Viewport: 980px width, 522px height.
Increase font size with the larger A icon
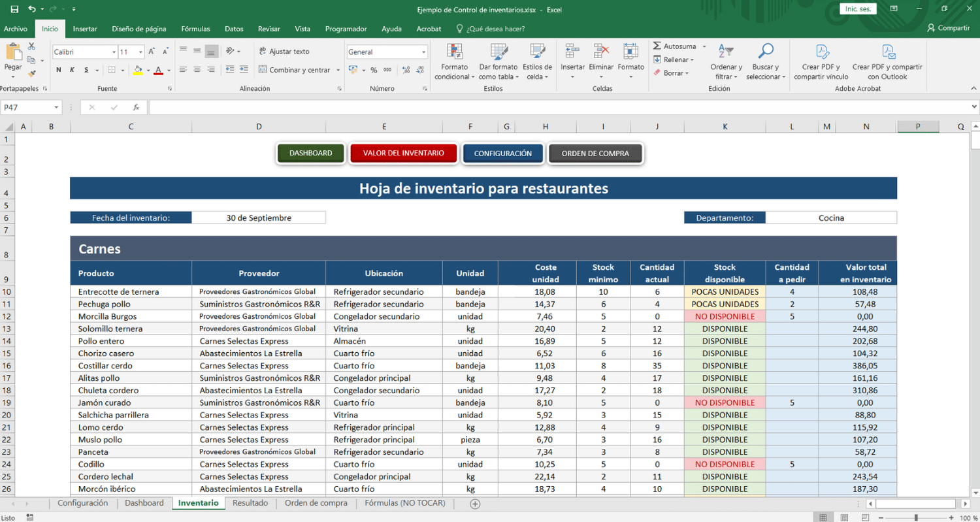(x=152, y=52)
